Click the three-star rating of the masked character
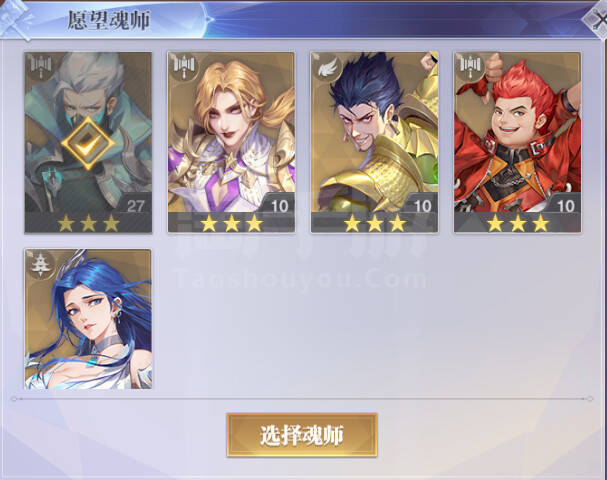 88,223
